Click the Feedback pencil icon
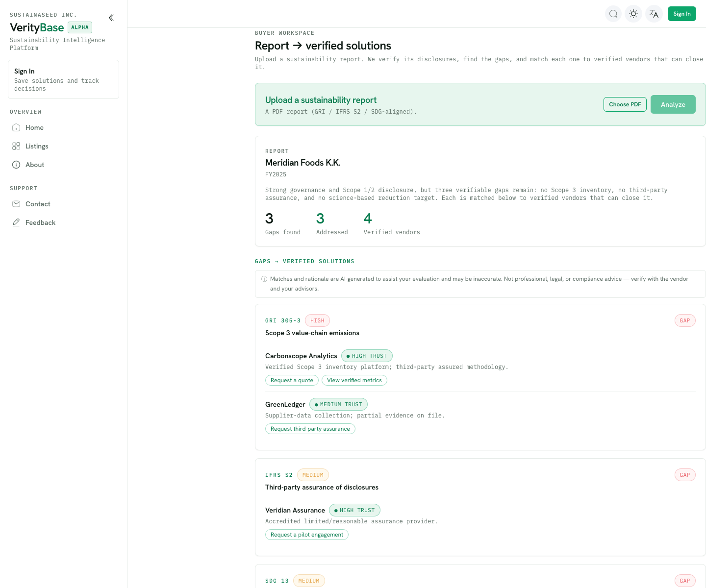 (16, 222)
